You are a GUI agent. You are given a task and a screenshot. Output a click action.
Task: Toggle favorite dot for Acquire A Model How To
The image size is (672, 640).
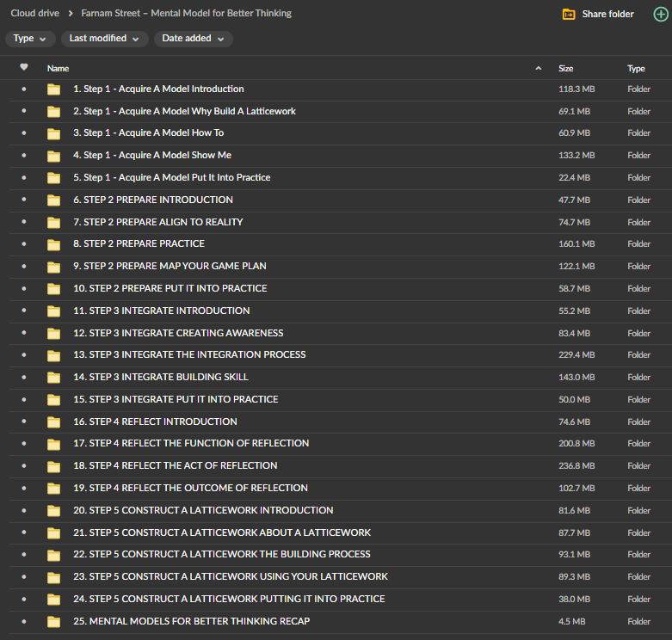[x=24, y=133]
